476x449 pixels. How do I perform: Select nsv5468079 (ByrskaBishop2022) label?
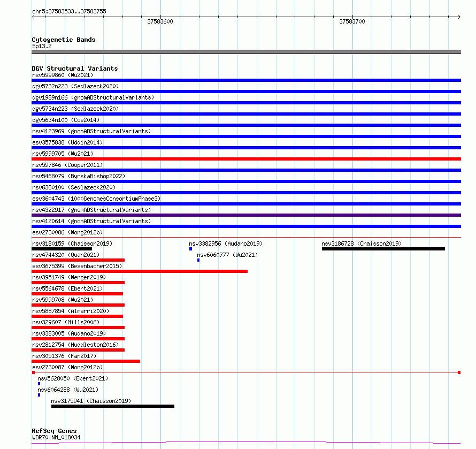pos(79,176)
